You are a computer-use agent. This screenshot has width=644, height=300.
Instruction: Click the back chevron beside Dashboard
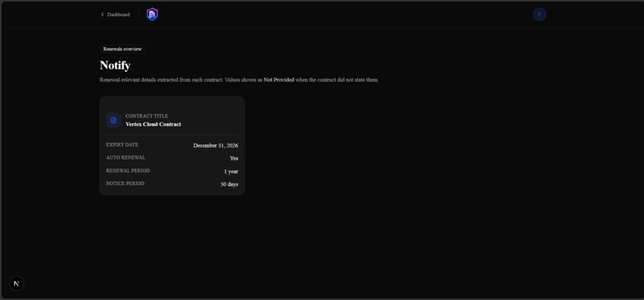pos(102,14)
